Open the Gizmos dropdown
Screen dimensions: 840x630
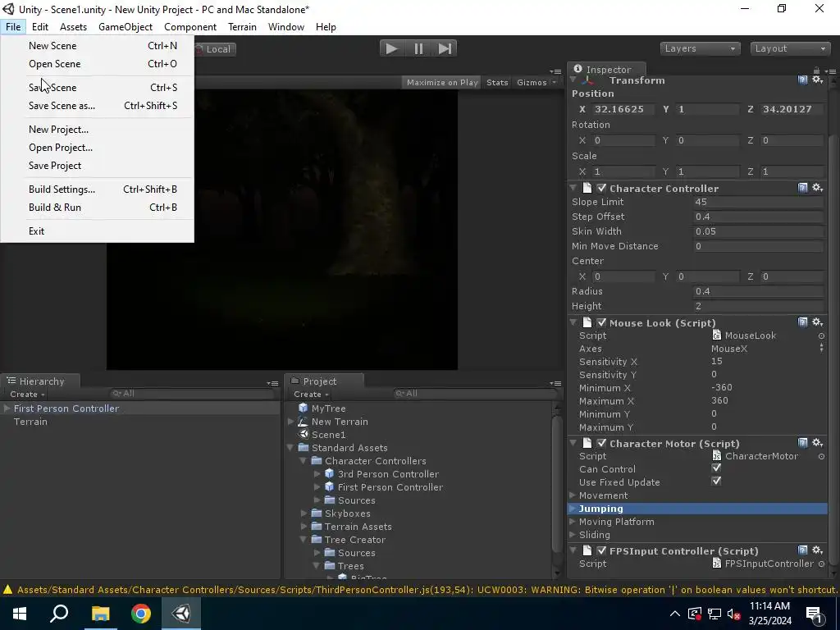[536, 83]
